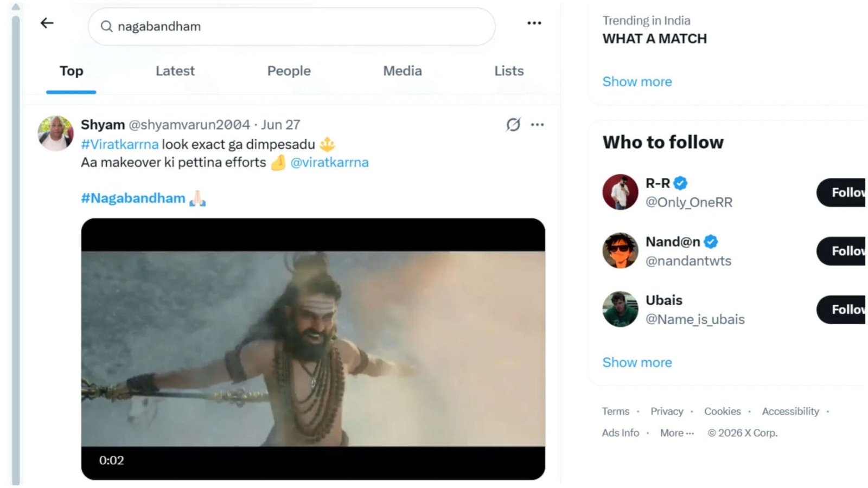Switch to the Latest tab
The width and height of the screenshot is (868, 488).
click(x=175, y=71)
